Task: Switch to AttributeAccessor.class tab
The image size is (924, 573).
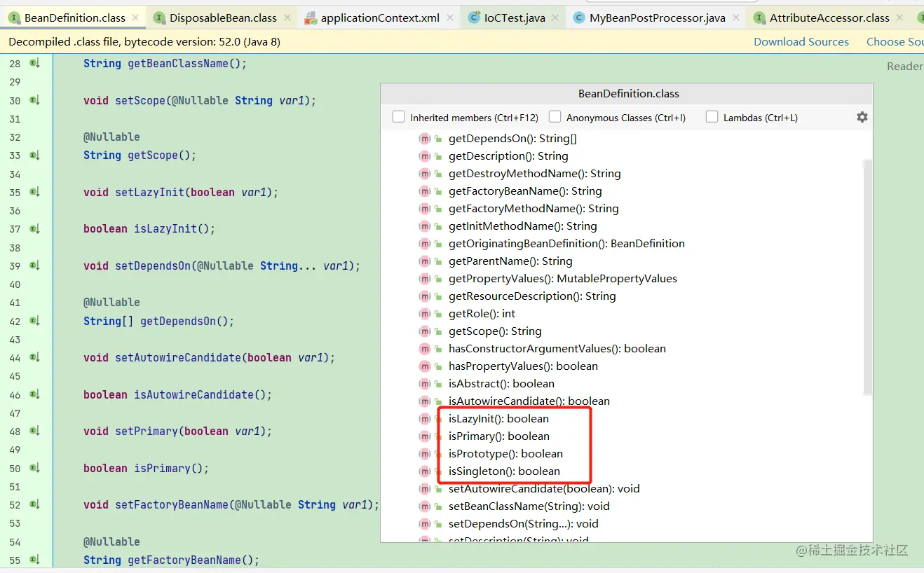Action: 829,18
